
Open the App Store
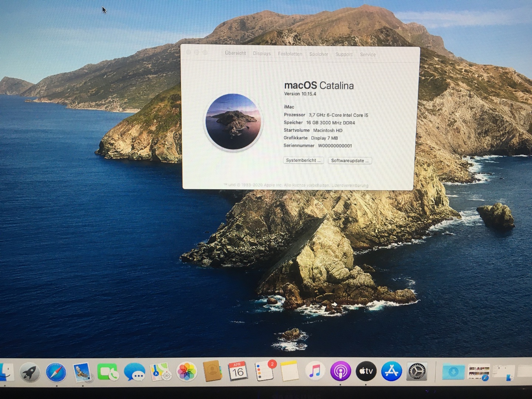pos(392,371)
